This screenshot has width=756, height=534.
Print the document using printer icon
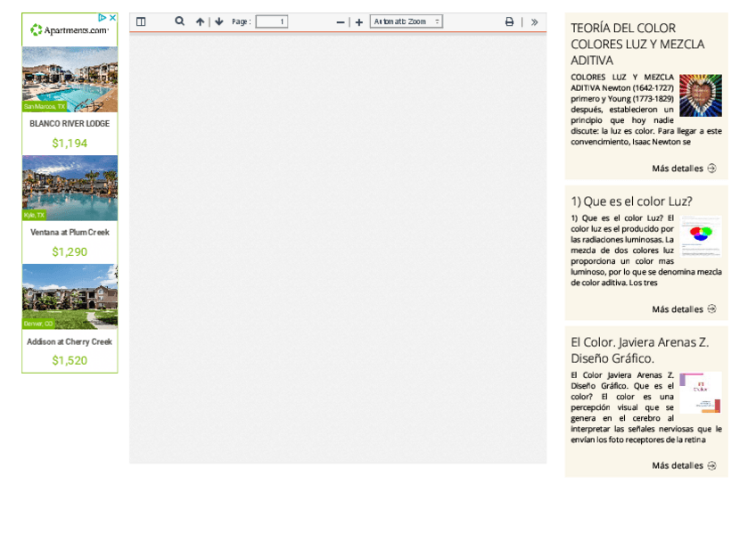click(509, 21)
